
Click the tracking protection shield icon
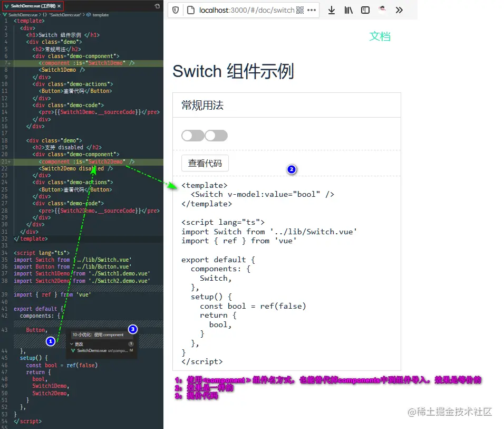[176, 11]
